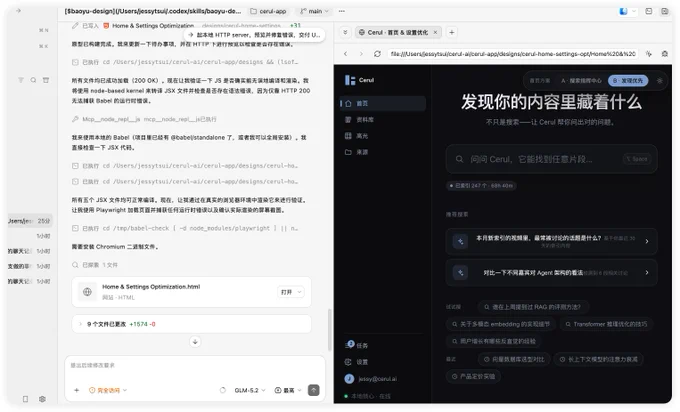Click the cerul-app folder label
Image resolution: width=680 pixels, height=412 pixels.
pyautogui.click(x=268, y=11)
